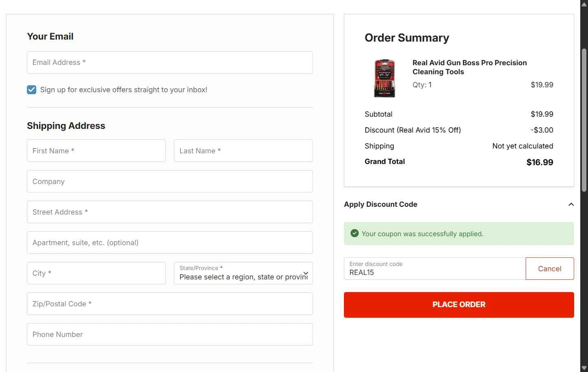The image size is (588, 372).
Task: Click the Phone Number field
Action: tap(170, 334)
